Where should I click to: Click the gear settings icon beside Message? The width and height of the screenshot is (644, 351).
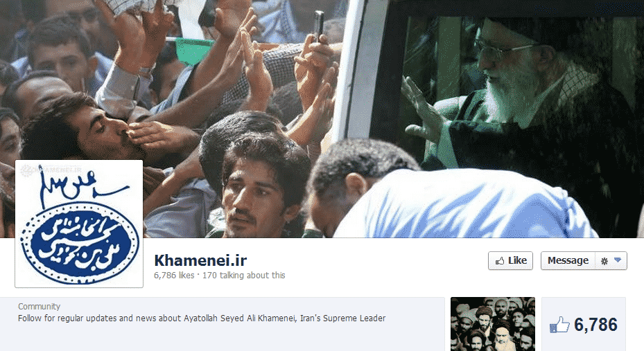(604, 261)
